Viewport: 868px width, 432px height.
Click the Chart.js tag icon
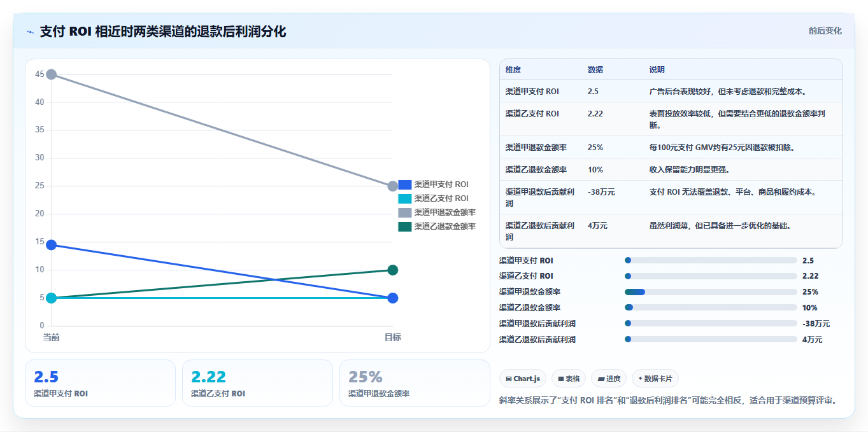pyautogui.click(x=509, y=379)
